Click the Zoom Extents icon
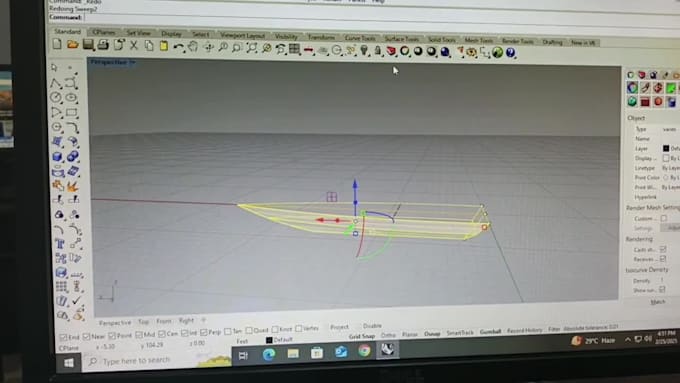 [x=252, y=48]
